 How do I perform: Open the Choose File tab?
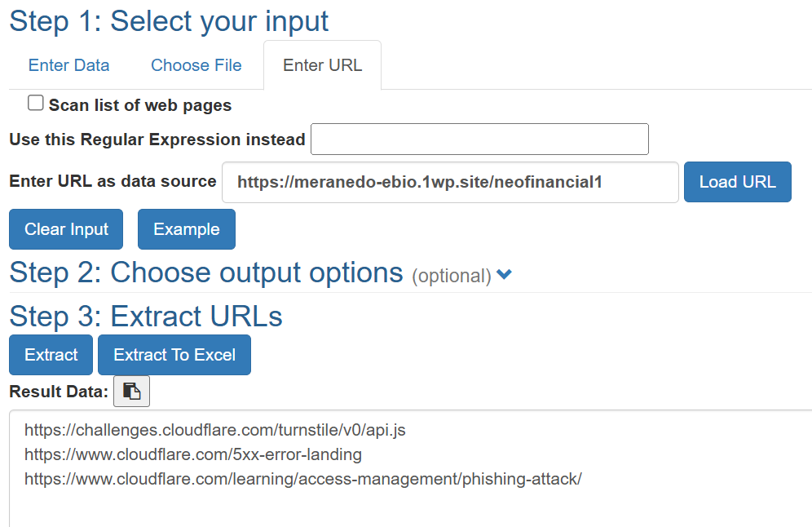196,65
